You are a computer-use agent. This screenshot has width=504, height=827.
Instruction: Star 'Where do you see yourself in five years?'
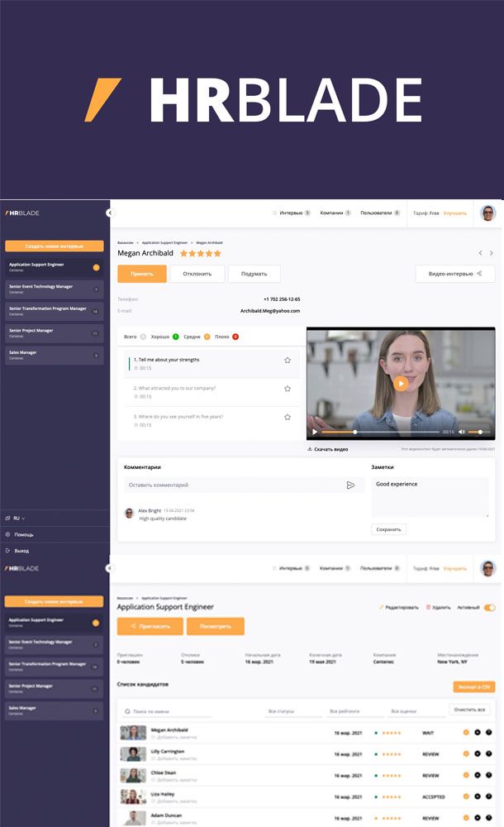288,417
